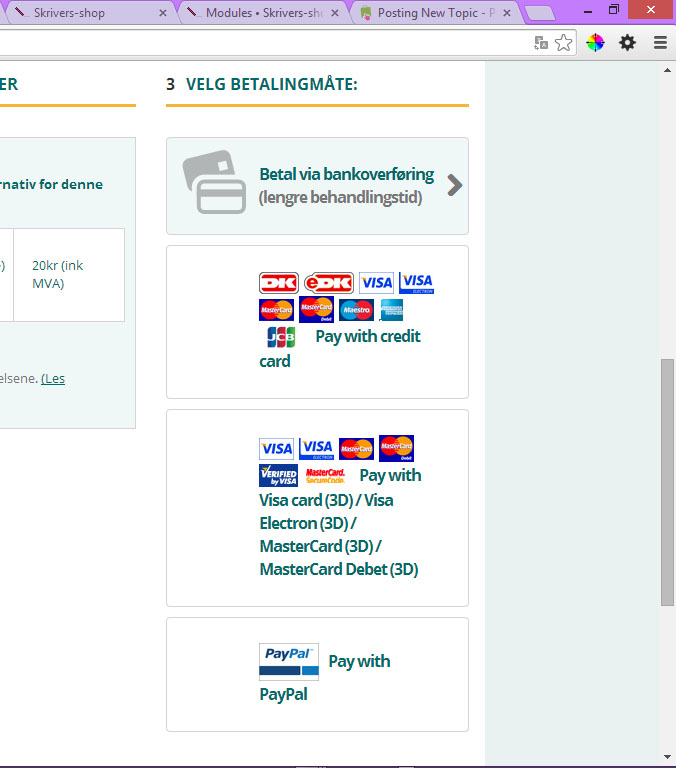Open the browser hamburger menu
The height and width of the screenshot is (768, 676).
pos(660,43)
